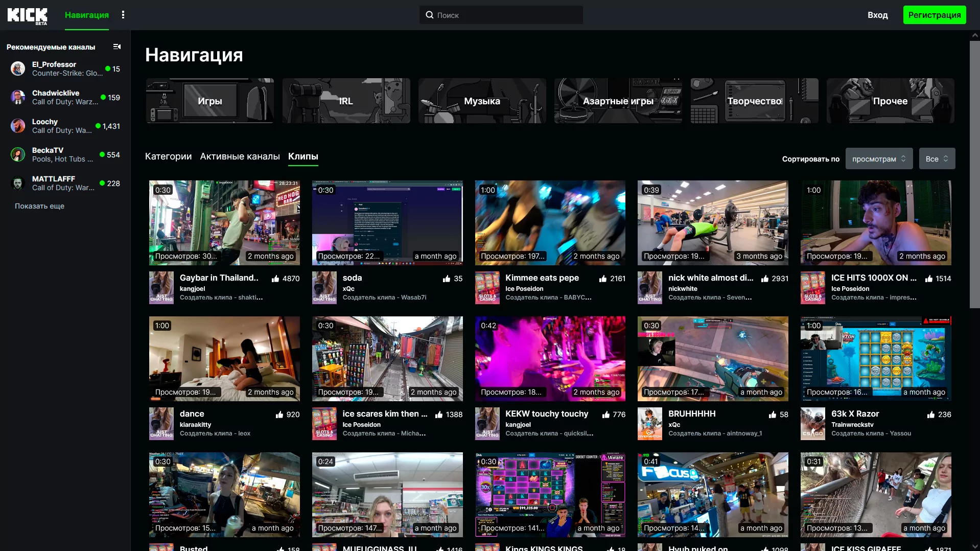Like the BRUHHHHHH clip
This screenshot has height=551, width=980.
click(773, 415)
